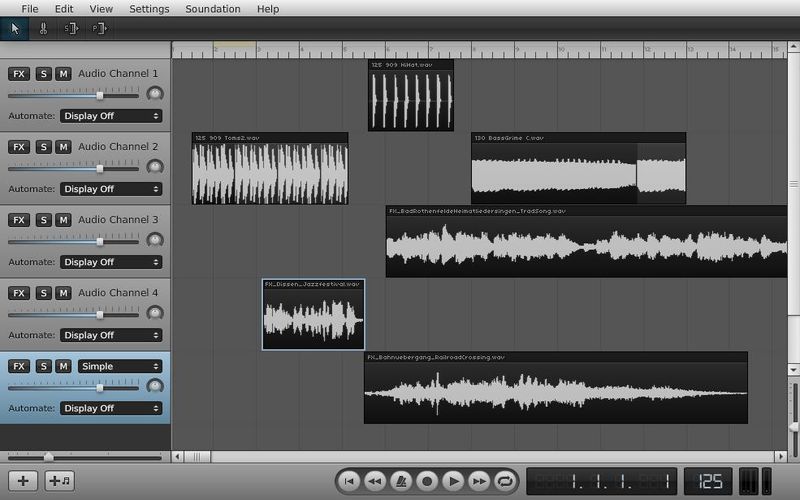Screen dimensions: 800x500
Task: Select the 909 Toms2.wav clip
Action: tap(270, 168)
